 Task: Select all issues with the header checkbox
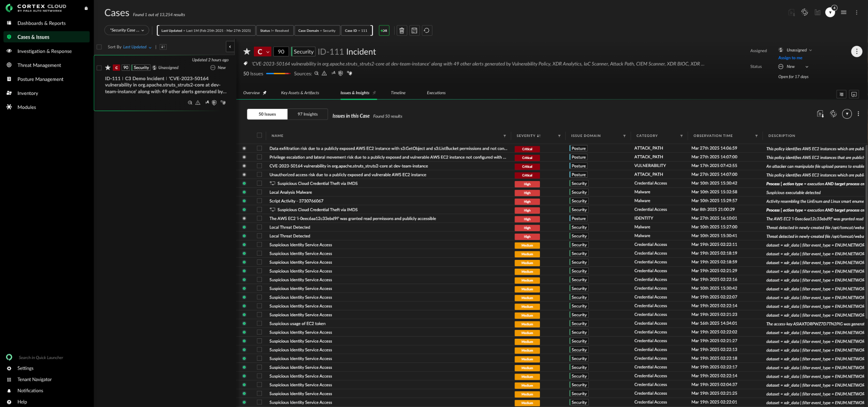click(259, 135)
